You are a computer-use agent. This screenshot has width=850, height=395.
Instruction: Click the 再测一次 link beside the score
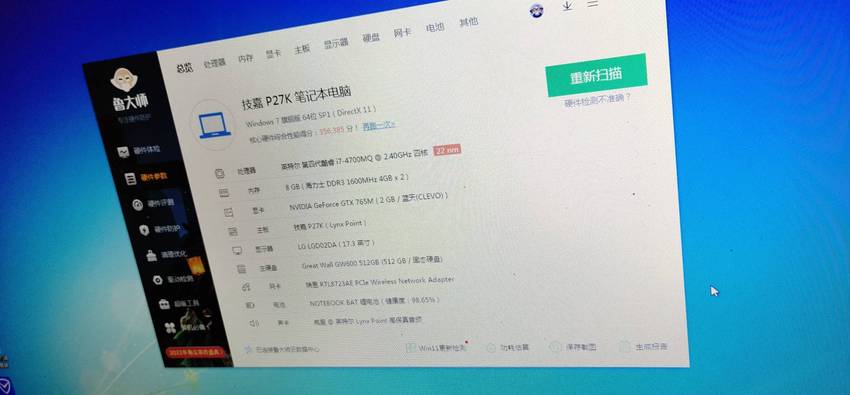point(379,126)
